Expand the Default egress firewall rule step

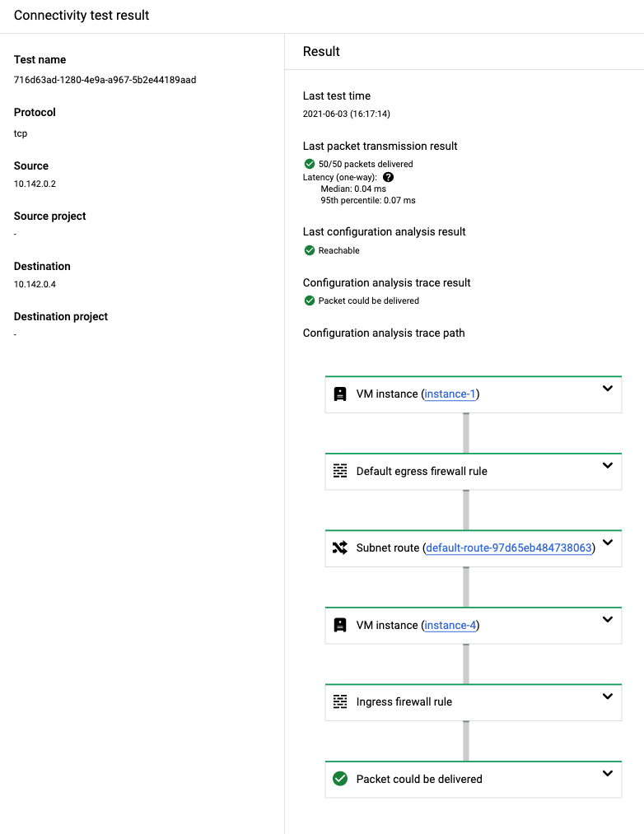pyautogui.click(x=607, y=466)
